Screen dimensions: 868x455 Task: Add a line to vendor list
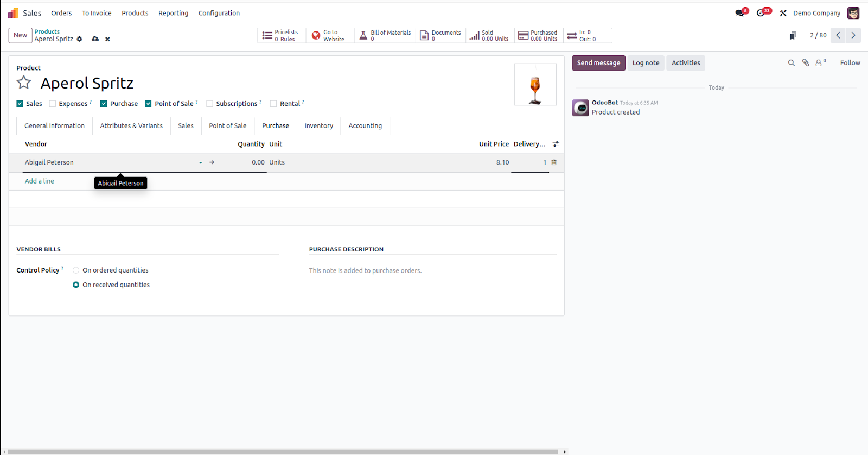(x=40, y=181)
